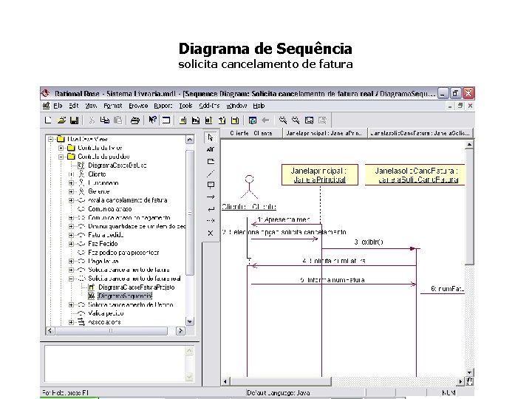Click the Janelaprincipal object box in diagram
The width and height of the screenshot is (532, 399).
click(x=320, y=174)
